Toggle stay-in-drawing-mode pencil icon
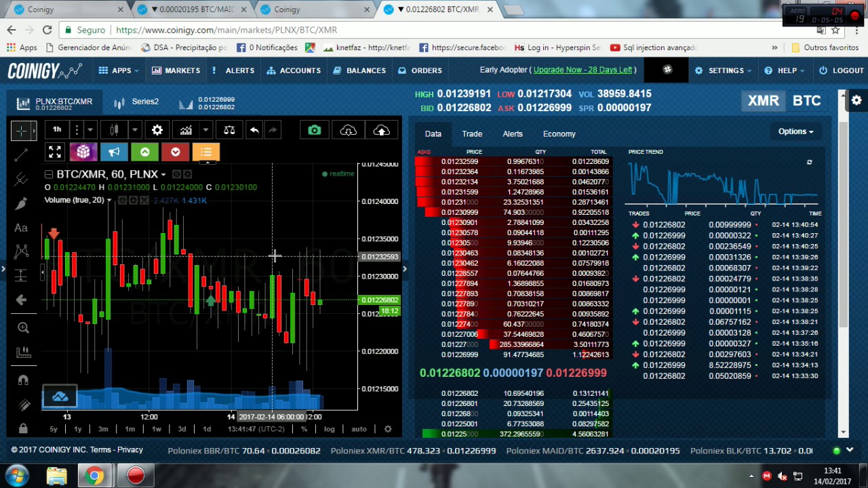The height and width of the screenshot is (488, 868). click(23, 405)
